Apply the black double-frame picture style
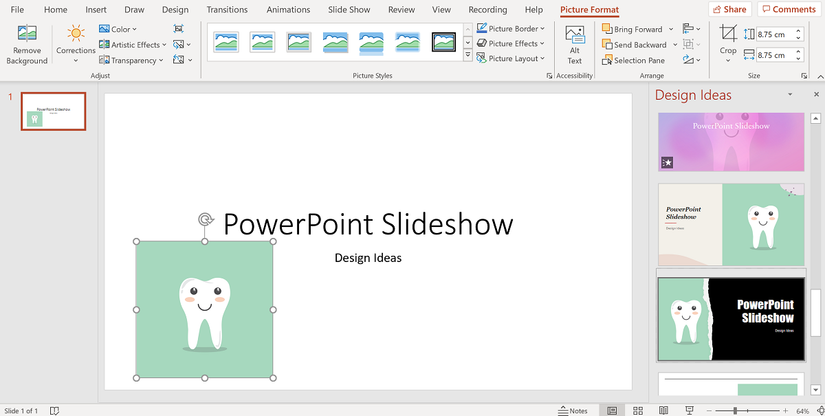This screenshot has height=416, width=825. point(444,42)
